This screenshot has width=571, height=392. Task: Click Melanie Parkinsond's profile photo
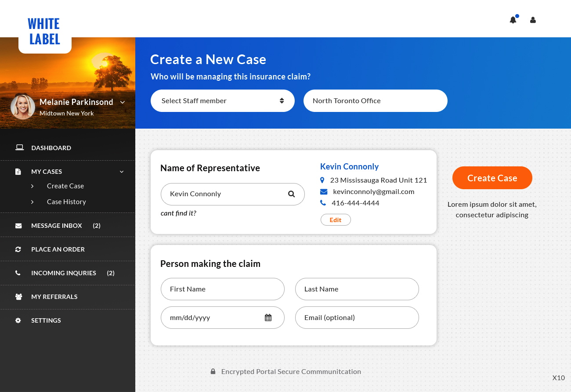click(x=23, y=107)
